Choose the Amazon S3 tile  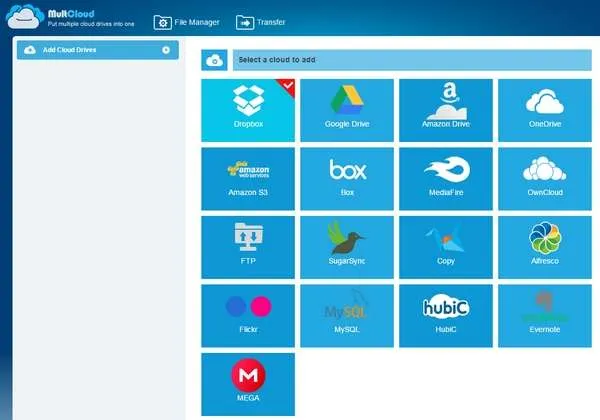248,179
